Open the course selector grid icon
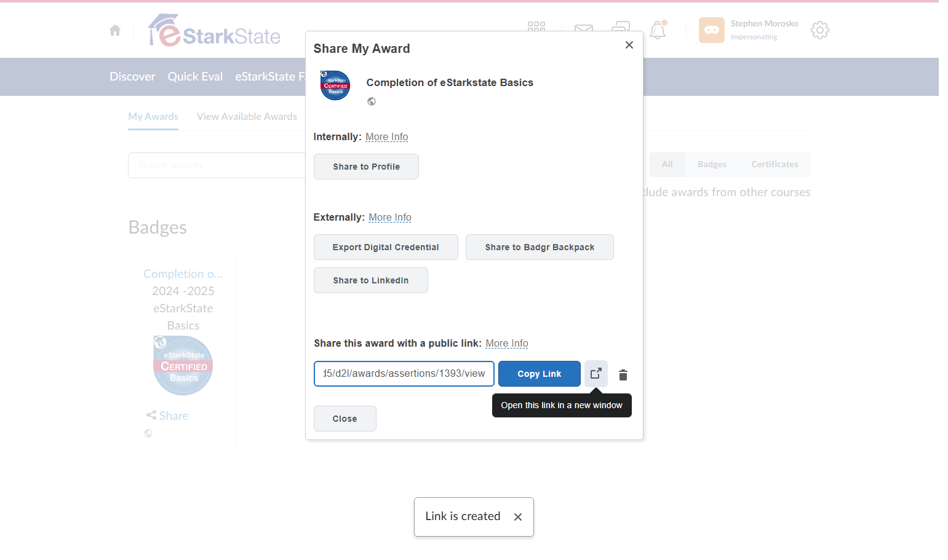This screenshot has height=560, width=948. tap(536, 27)
